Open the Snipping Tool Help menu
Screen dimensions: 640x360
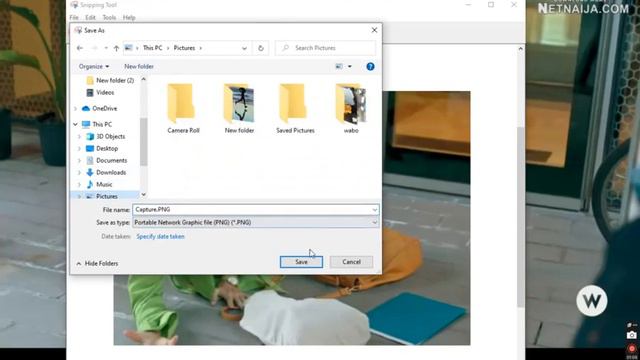(x=129, y=18)
